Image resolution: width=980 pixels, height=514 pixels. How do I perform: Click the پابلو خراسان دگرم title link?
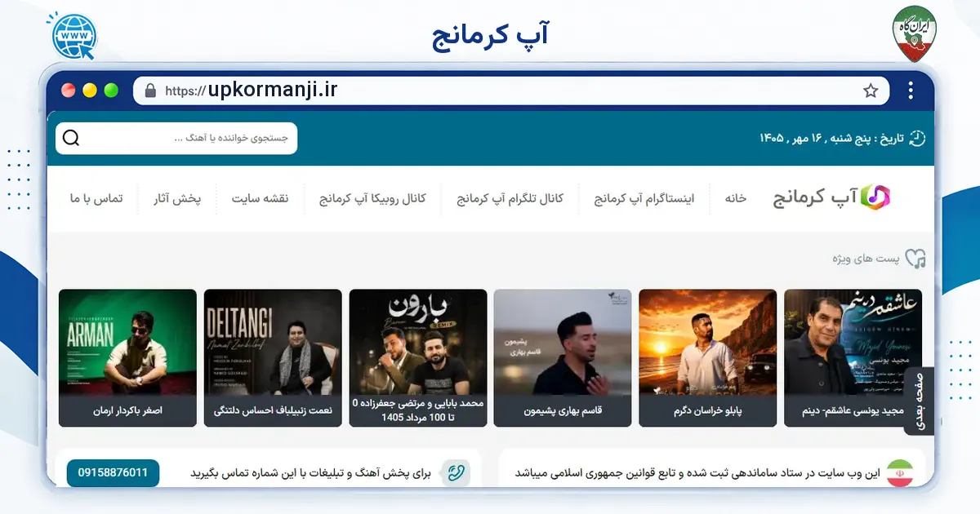pos(708,410)
